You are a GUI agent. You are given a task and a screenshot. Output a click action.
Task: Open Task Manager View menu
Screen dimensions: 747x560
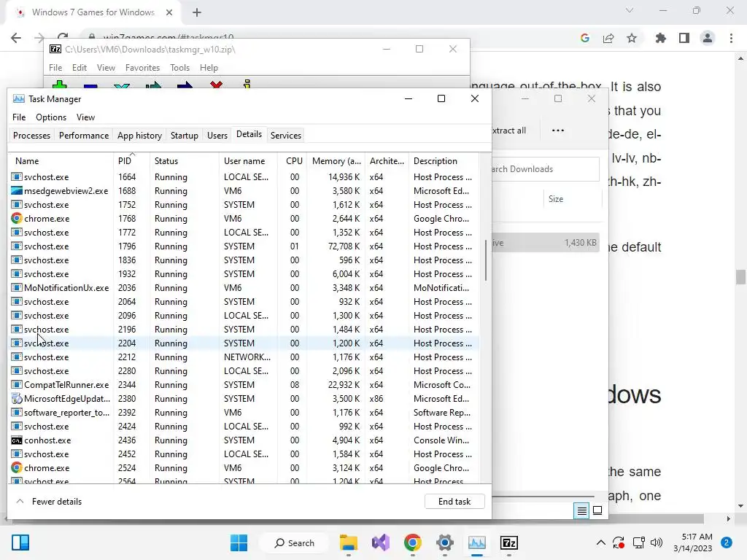pyautogui.click(x=86, y=117)
